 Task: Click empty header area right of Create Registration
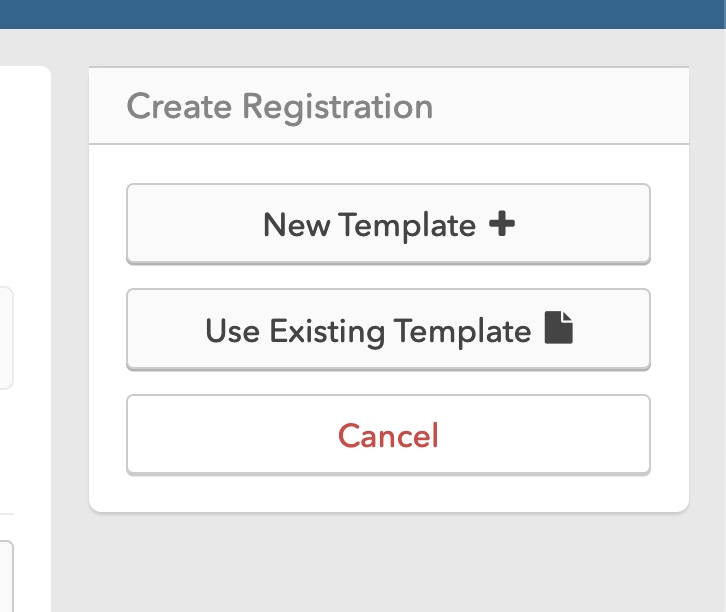point(560,106)
